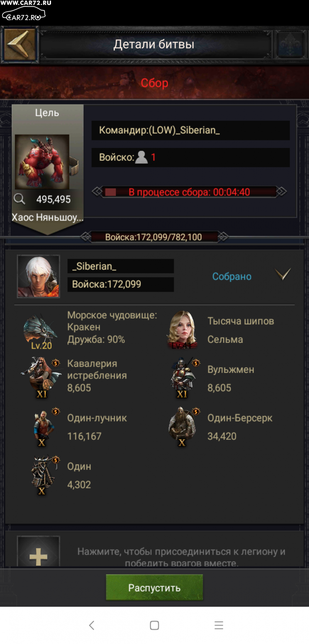
Task: Tap the magnifier icon next to 495,495
Action: point(19,199)
